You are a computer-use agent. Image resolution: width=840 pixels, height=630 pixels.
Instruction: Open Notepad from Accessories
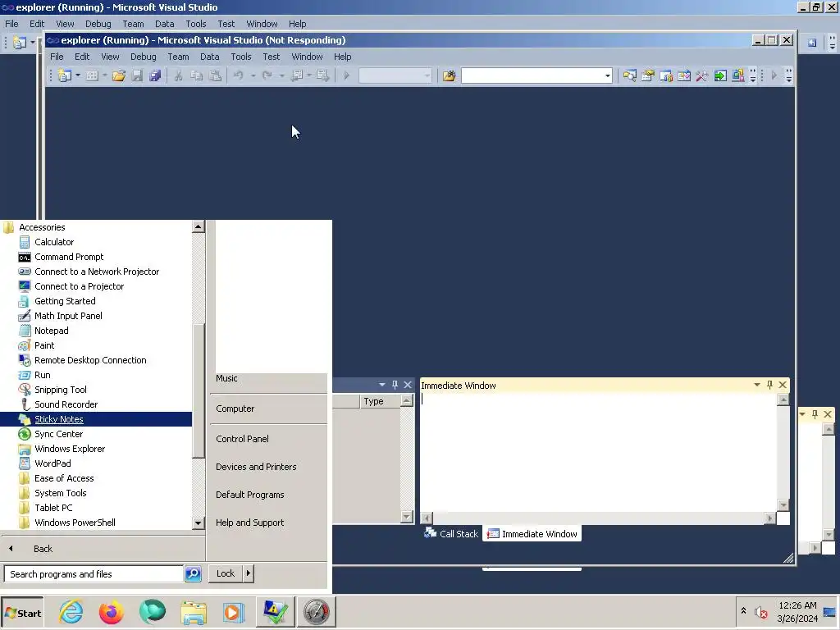pyautogui.click(x=52, y=331)
